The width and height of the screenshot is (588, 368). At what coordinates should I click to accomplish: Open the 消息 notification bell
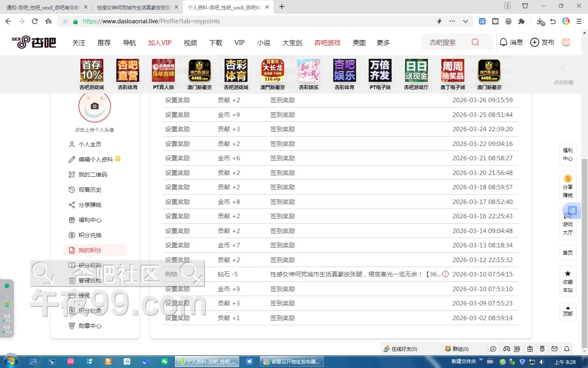click(x=503, y=42)
